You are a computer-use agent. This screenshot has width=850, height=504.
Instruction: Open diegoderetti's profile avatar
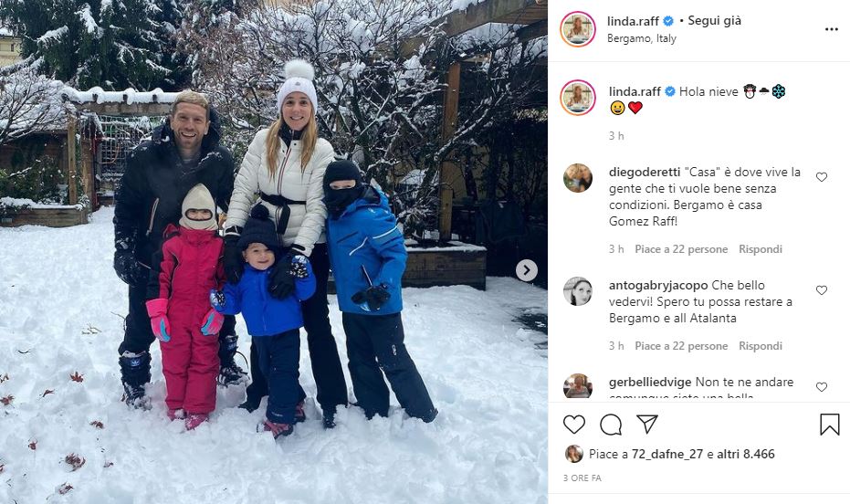point(578,178)
